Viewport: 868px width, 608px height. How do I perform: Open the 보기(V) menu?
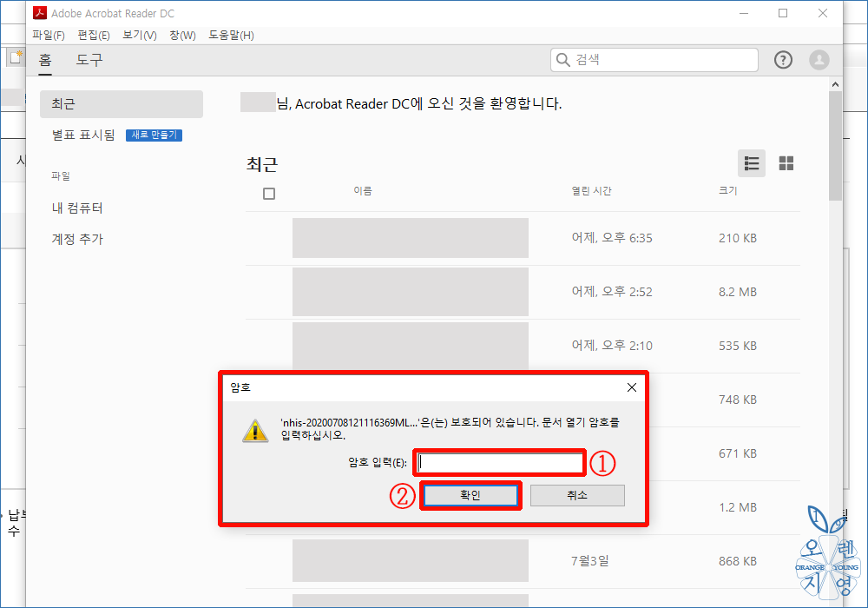click(x=140, y=36)
